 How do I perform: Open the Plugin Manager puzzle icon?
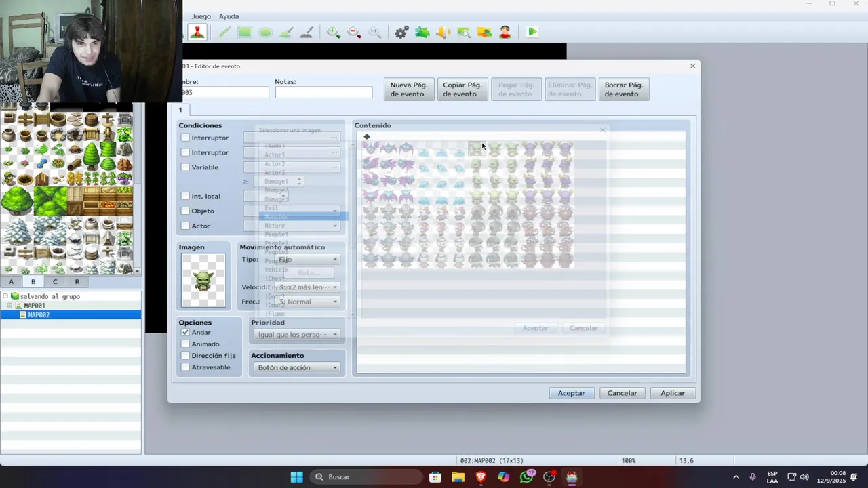[422, 32]
